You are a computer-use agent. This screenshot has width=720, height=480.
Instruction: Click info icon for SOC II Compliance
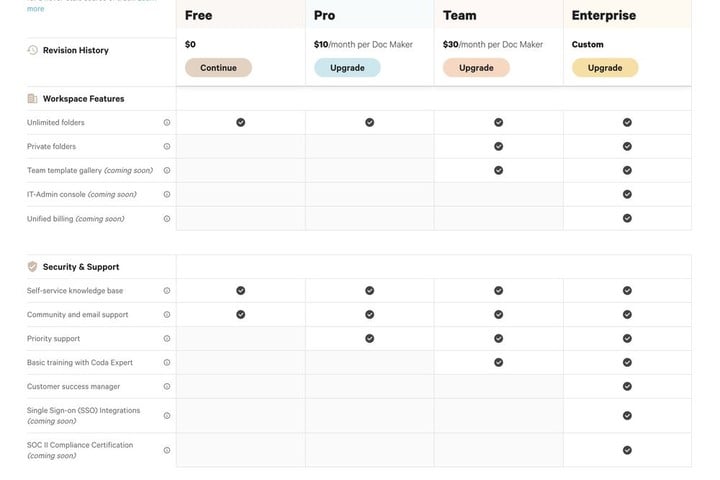pyautogui.click(x=167, y=450)
